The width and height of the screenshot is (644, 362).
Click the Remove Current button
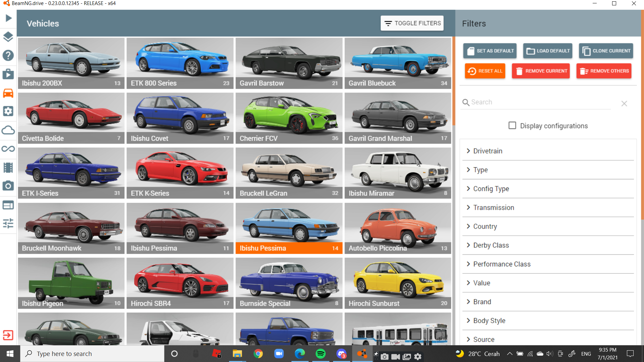click(541, 71)
